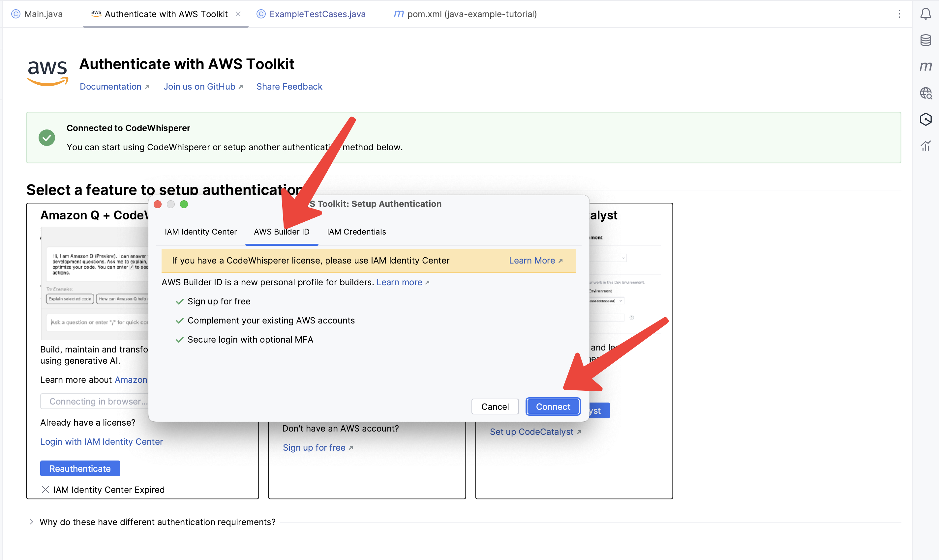Screen dimensions: 939x560
Task: Click Sign up for free text
Action: click(x=219, y=301)
